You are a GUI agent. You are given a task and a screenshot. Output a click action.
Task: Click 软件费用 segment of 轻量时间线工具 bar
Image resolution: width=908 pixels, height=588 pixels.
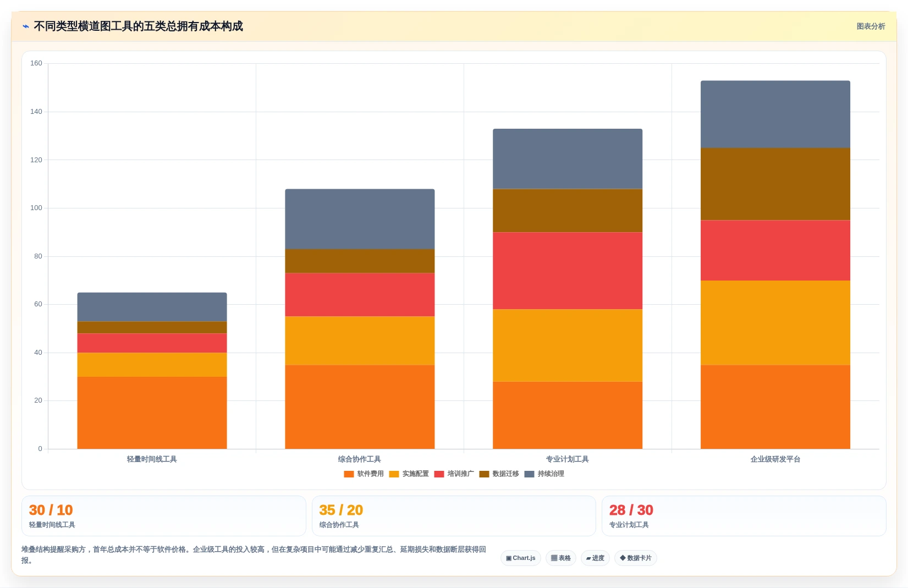click(x=152, y=413)
